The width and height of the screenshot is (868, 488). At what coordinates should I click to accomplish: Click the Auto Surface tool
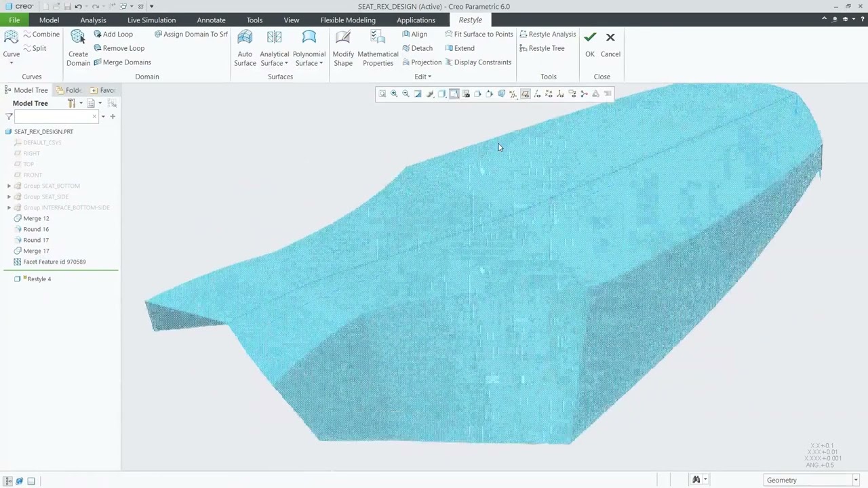click(x=245, y=48)
